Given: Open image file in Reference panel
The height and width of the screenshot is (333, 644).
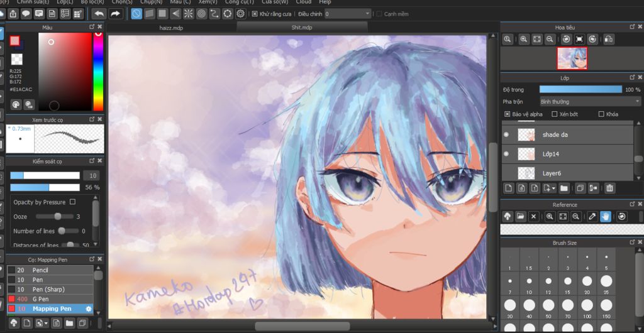Looking at the screenshot, I should click(x=520, y=216).
